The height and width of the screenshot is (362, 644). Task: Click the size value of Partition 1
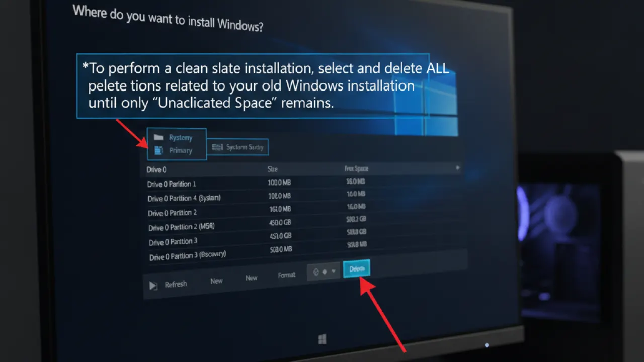click(x=279, y=182)
